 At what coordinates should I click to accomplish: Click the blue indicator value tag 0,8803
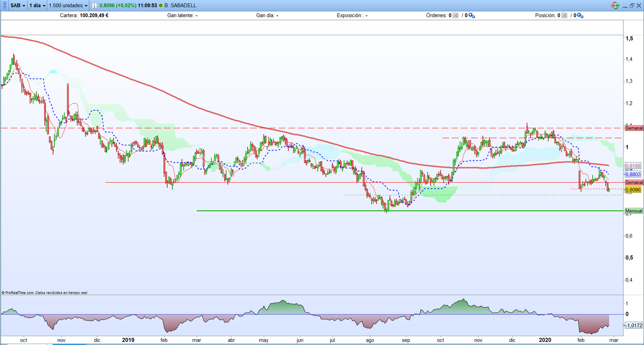tap(633, 175)
